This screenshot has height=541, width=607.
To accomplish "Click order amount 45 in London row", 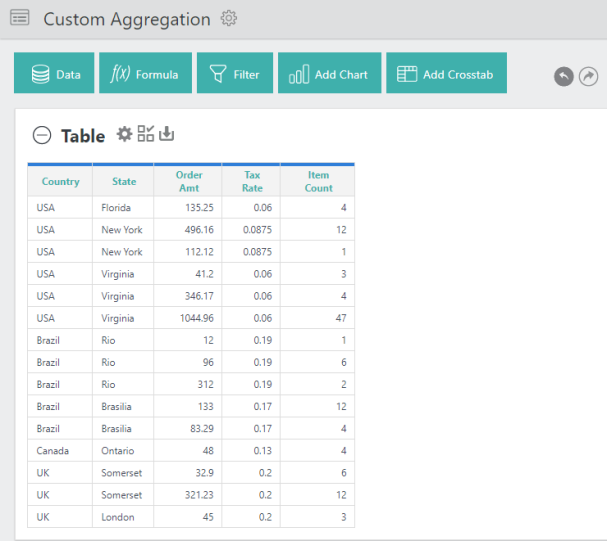I will (188, 517).
